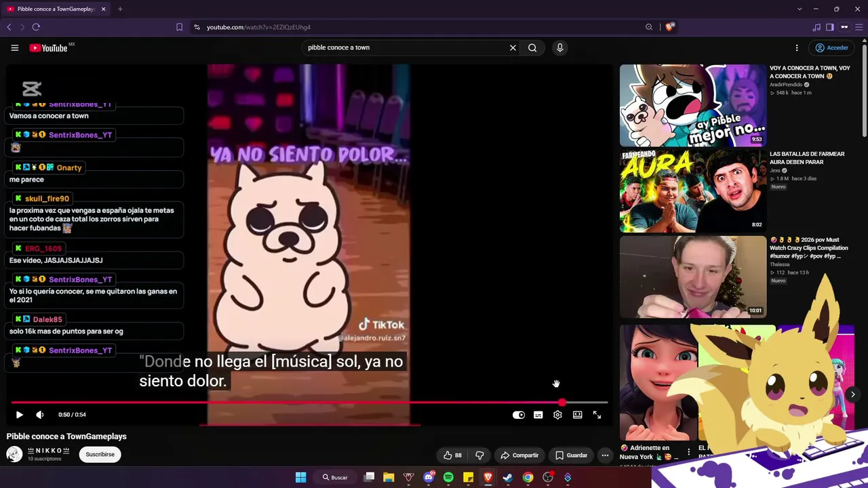Screen dimensions: 868x488
Task: Run search with the magnifier button
Action: pos(532,47)
